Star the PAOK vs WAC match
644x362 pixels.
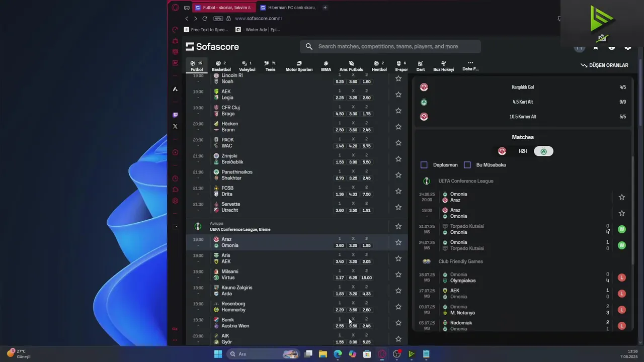[x=398, y=143]
